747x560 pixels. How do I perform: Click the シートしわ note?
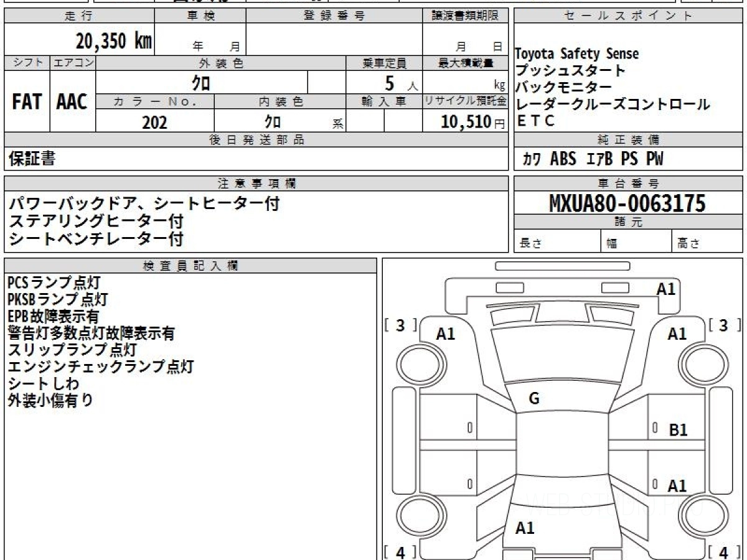(42, 383)
